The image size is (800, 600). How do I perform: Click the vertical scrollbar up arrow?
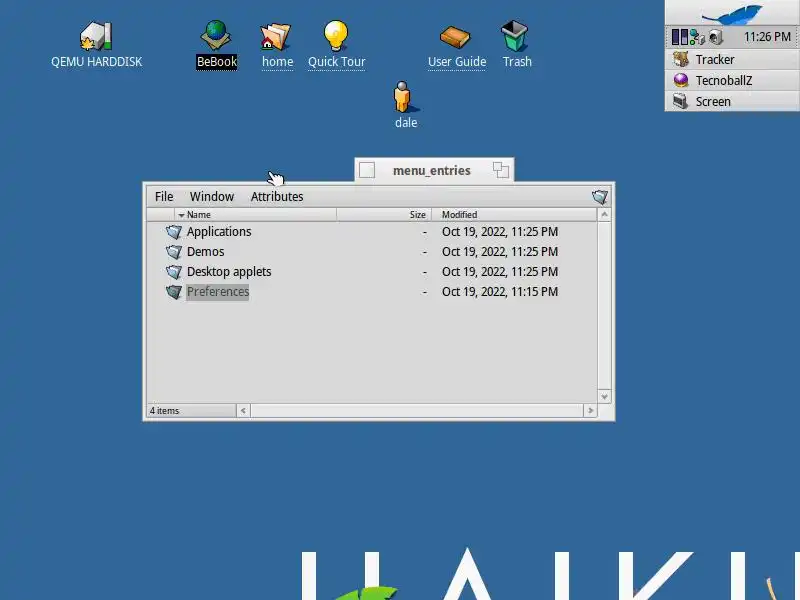604,215
